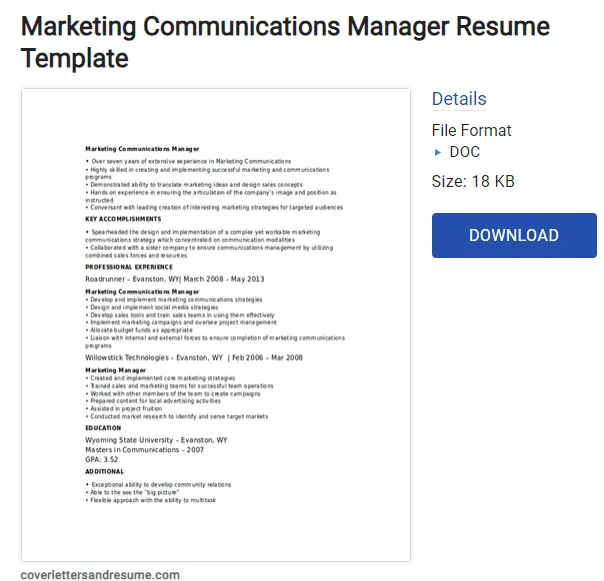Click the Willowstick Technologies employer line
This screenshot has height=581, width=604.
194,358
